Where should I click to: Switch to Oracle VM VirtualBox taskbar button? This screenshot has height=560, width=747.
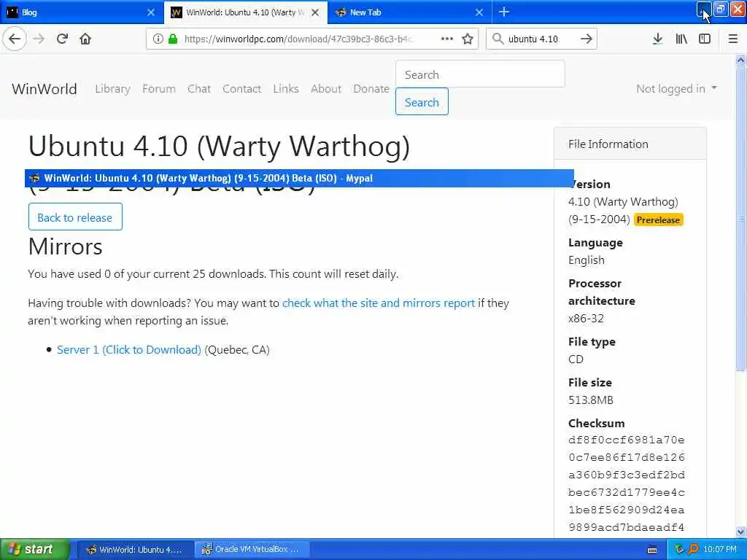[x=252, y=550]
